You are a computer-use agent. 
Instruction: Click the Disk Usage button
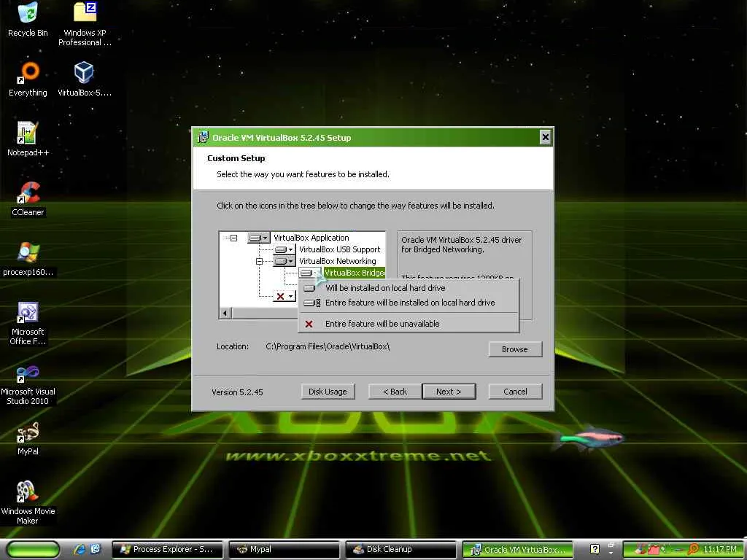328,392
